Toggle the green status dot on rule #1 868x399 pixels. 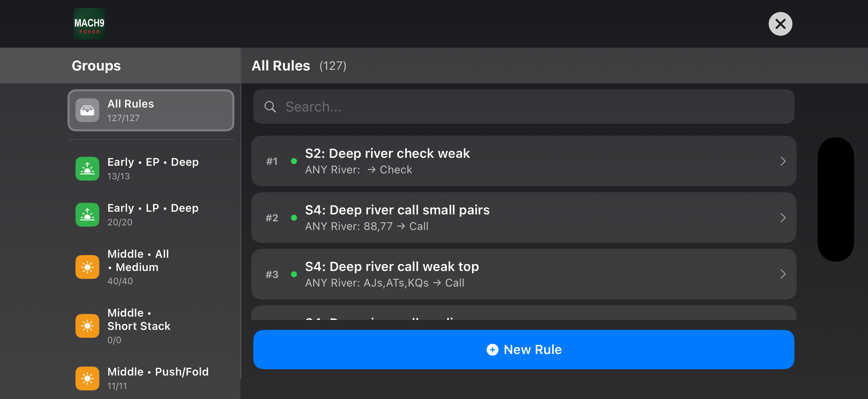294,161
